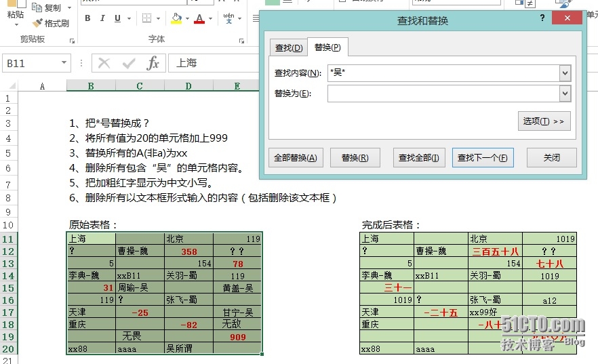
Task: Apply yellow fill color bucket
Action: pyautogui.click(x=176, y=18)
